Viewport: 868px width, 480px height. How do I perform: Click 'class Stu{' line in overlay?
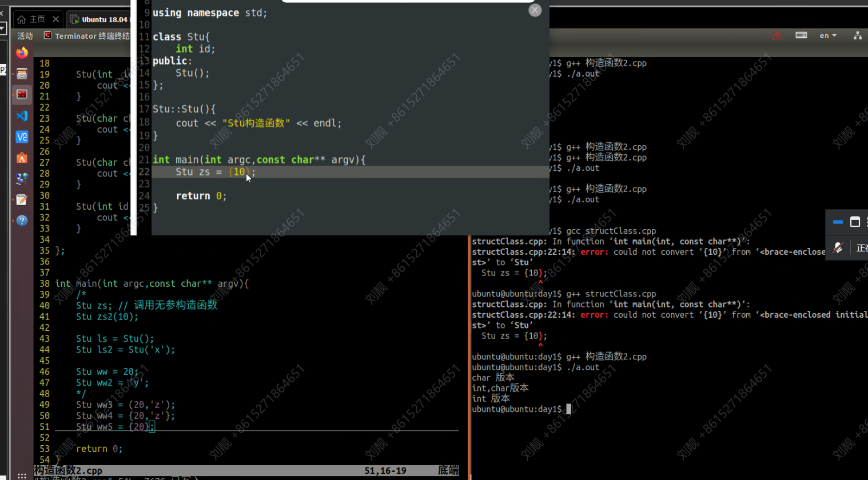pyautogui.click(x=181, y=37)
